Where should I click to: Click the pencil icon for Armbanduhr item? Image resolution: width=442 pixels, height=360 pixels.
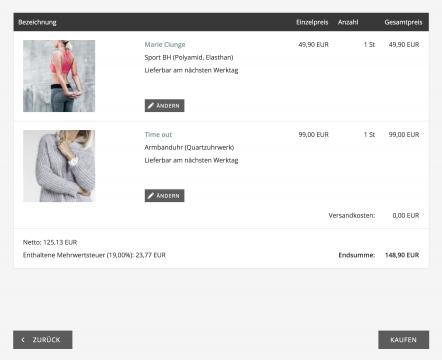(151, 196)
